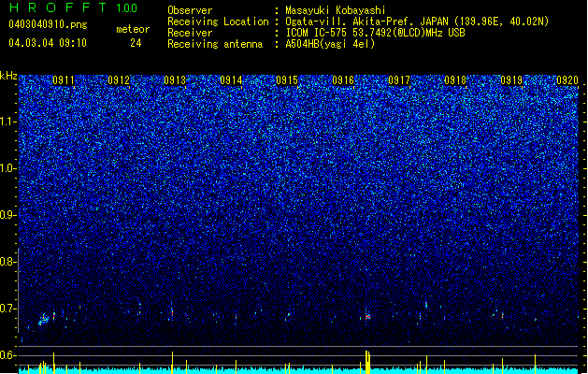588x374 pixels.
Task: Click the Receiving Location label
Action: (218, 22)
